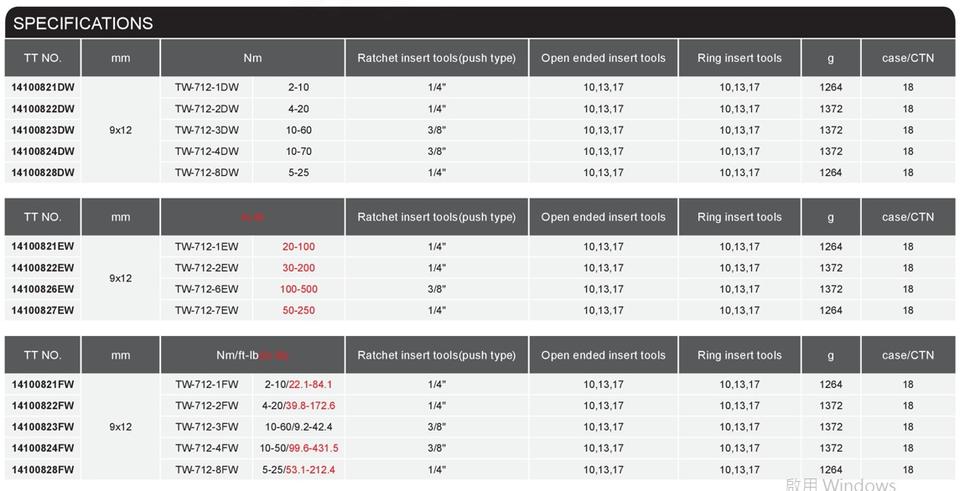Screen dimensions: 960x491
Task: Click the SPECIFICATIONS heading
Action: pos(83,23)
